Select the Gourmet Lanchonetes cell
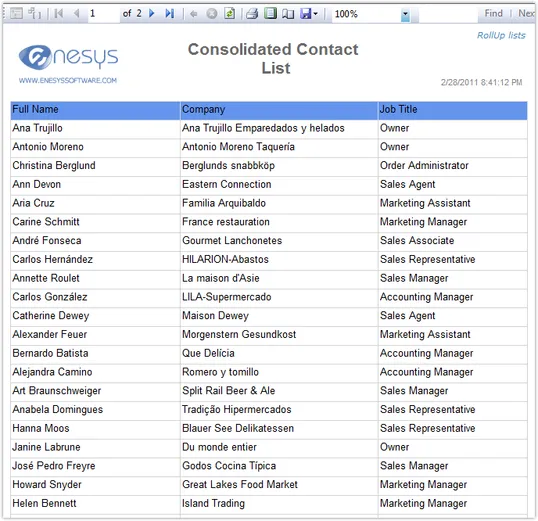The width and height of the screenshot is (538, 521). (x=279, y=241)
